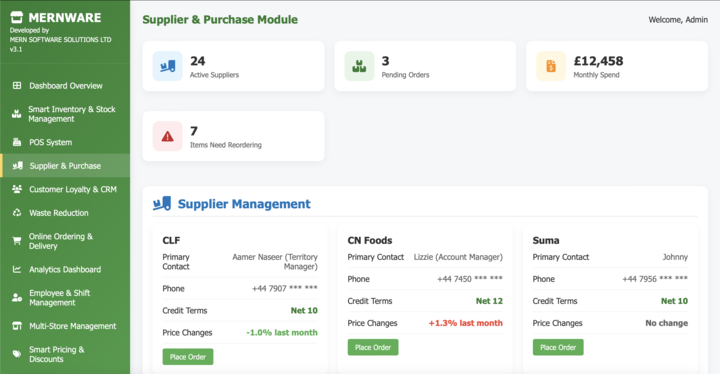Click the Active Suppliers blue dolly icon
Viewport: 720px width, 374px height.
pos(168,66)
